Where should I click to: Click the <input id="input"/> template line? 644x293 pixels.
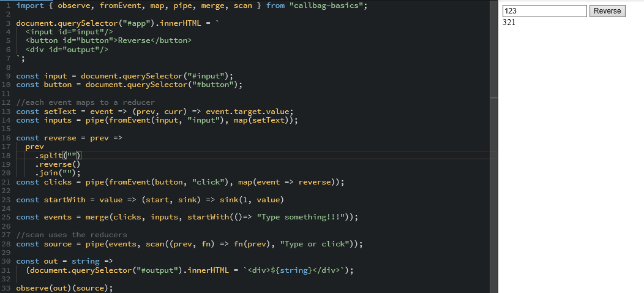[x=69, y=32]
